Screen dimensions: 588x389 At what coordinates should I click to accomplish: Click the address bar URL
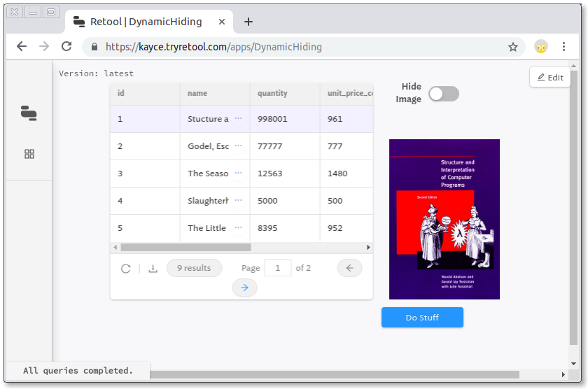pyautogui.click(x=213, y=47)
